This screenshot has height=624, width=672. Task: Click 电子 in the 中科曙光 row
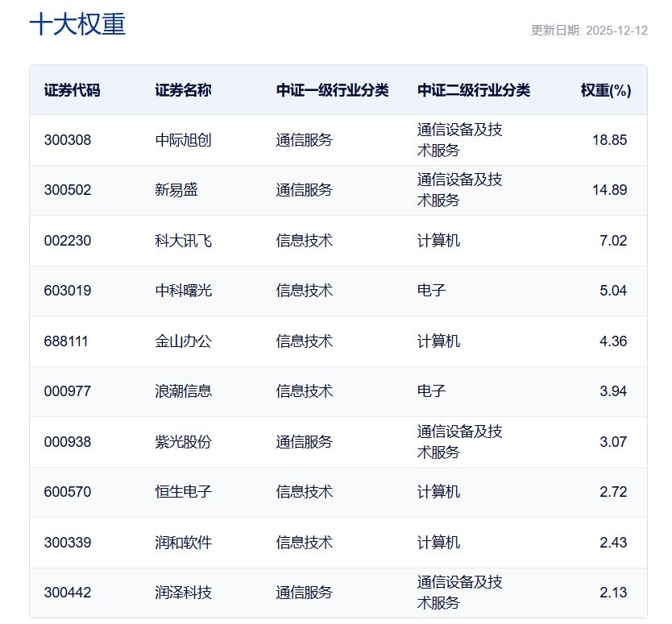pyautogui.click(x=432, y=291)
